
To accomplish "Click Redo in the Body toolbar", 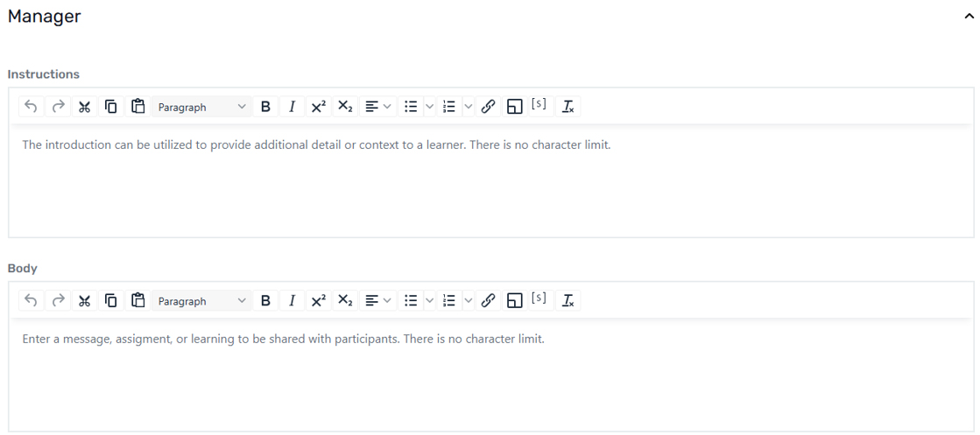I will tap(58, 301).
